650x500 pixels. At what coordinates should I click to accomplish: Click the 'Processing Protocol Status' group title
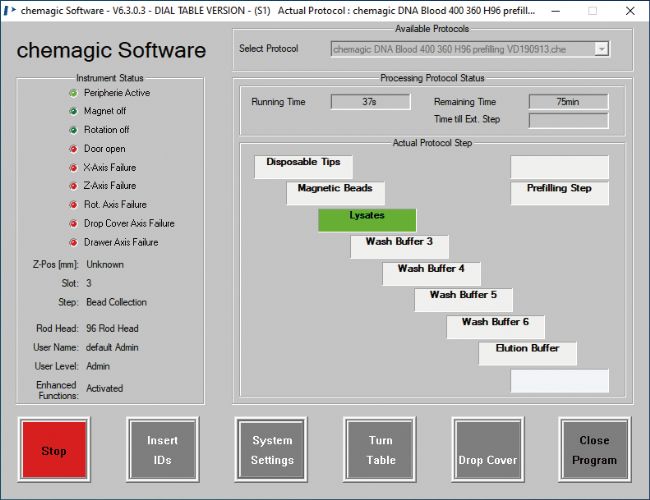(x=432, y=78)
